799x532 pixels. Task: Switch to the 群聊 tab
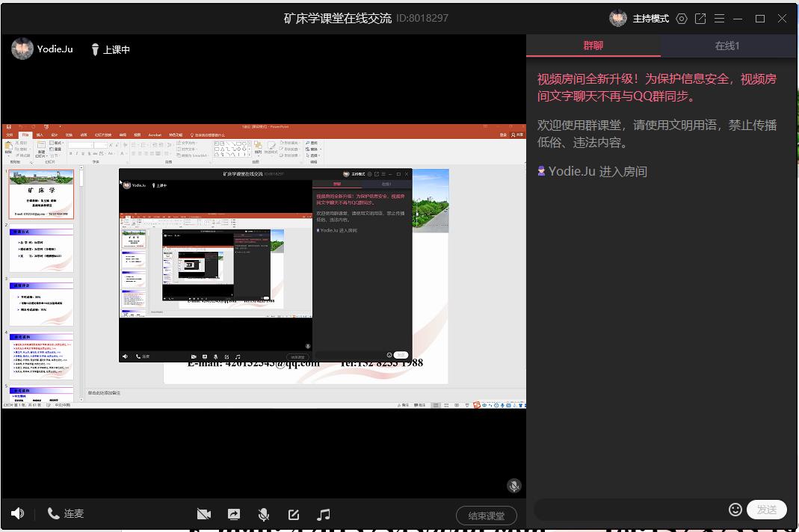(x=593, y=46)
